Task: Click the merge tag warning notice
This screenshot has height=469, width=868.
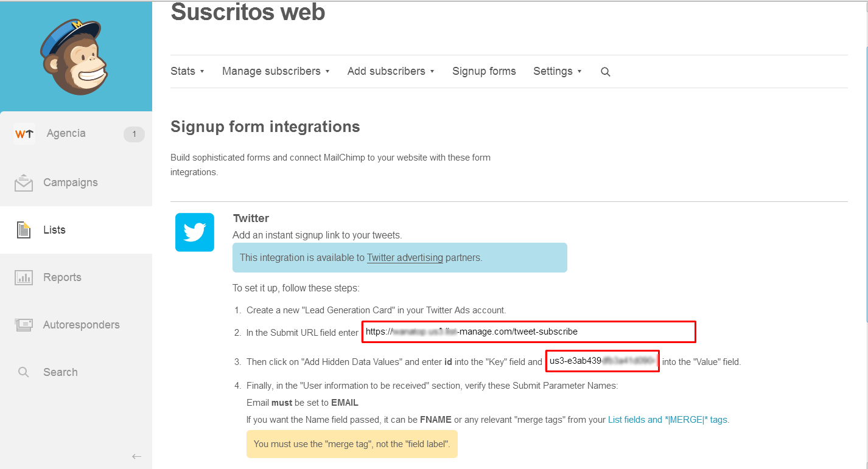Action: tap(352, 444)
